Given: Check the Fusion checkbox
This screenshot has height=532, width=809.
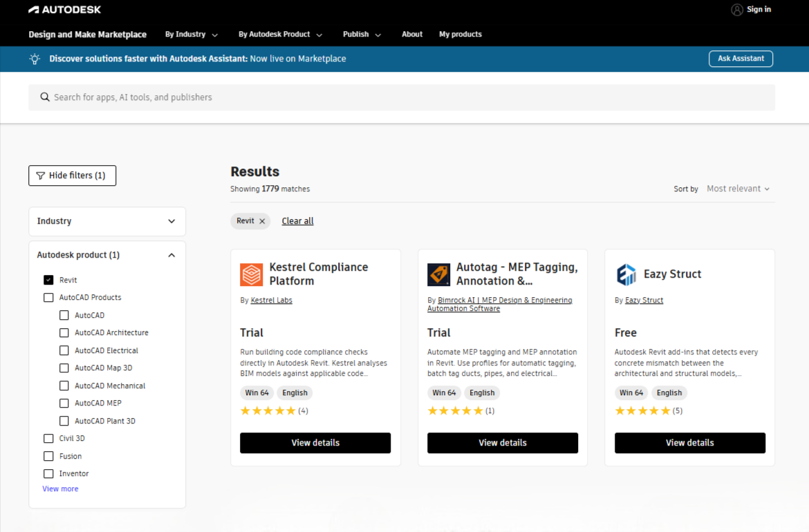Looking at the screenshot, I should coord(48,456).
